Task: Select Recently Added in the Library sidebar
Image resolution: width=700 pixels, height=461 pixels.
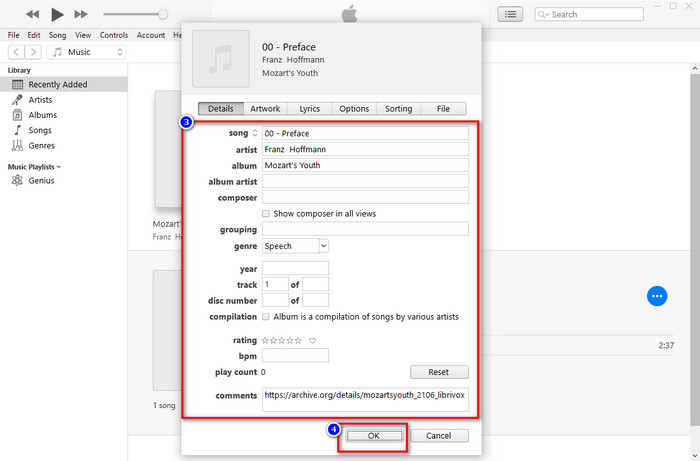Action: coord(63,84)
